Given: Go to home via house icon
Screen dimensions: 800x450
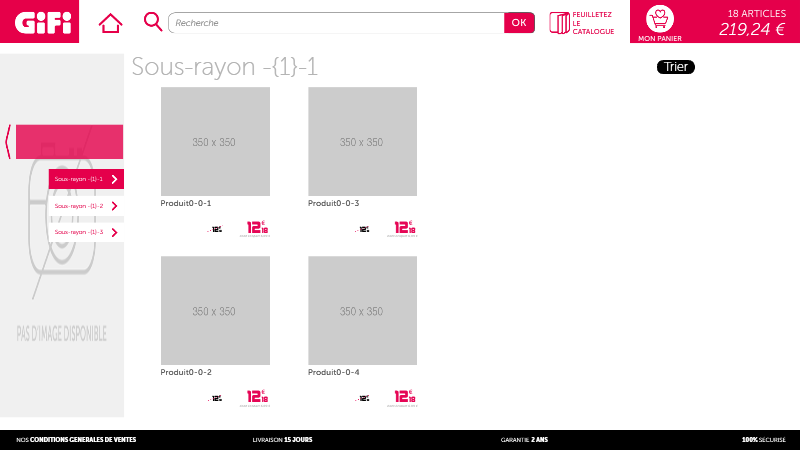Looking at the screenshot, I should tap(110, 22).
